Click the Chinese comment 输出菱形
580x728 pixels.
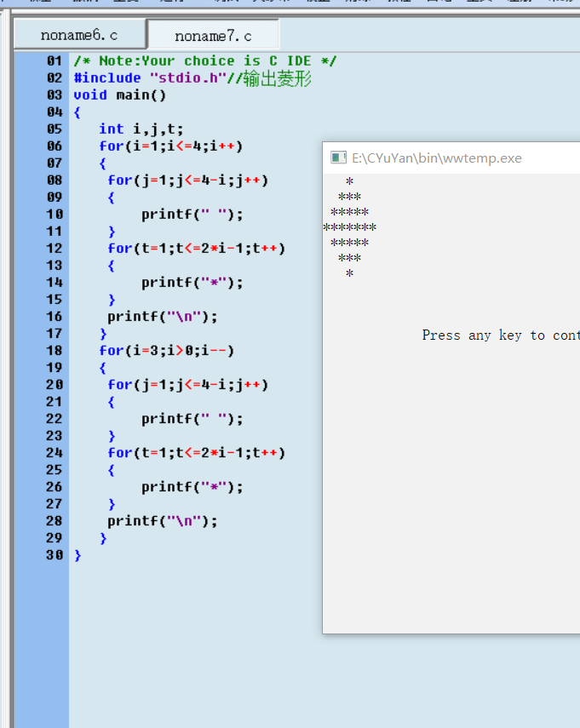coord(277,78)
